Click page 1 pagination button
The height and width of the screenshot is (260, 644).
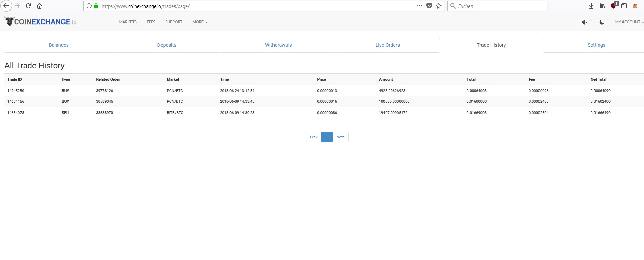tap(327, 137)
